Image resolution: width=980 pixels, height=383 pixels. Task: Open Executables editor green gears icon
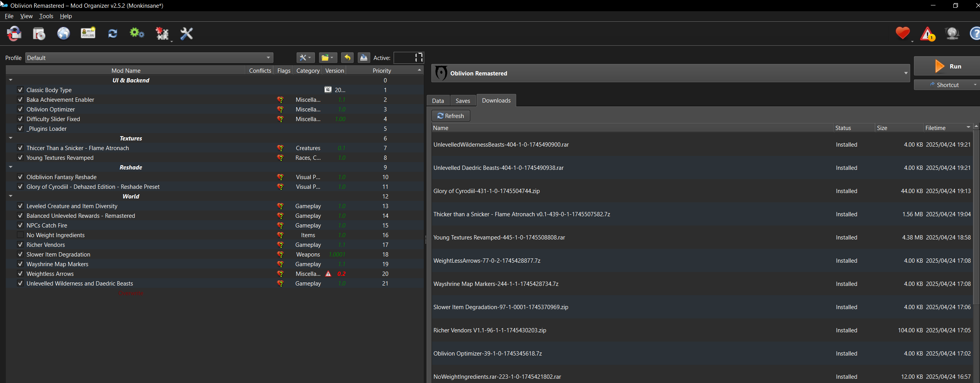coord(137,34)
